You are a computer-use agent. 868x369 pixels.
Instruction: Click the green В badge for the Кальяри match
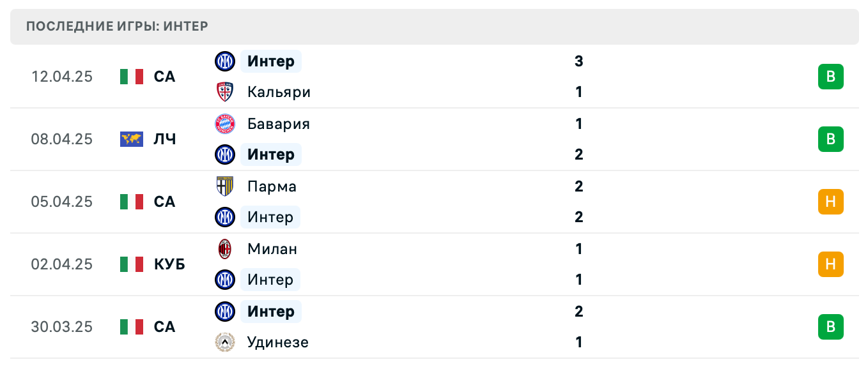830,77
